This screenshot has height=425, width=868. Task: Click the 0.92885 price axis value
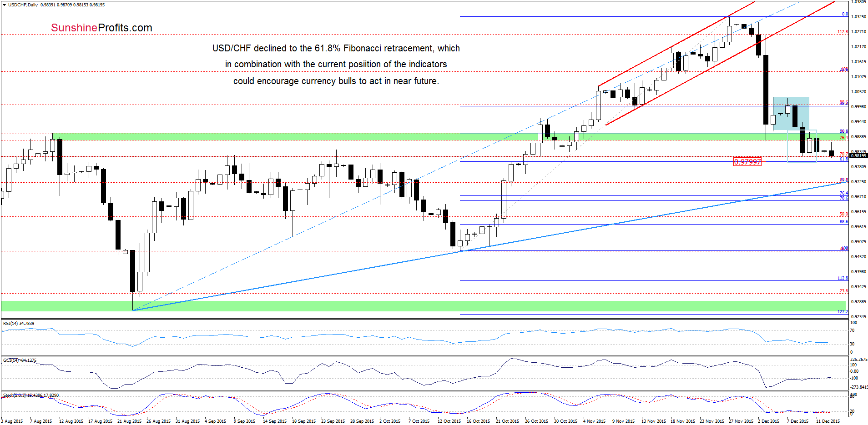pos(859,302)
